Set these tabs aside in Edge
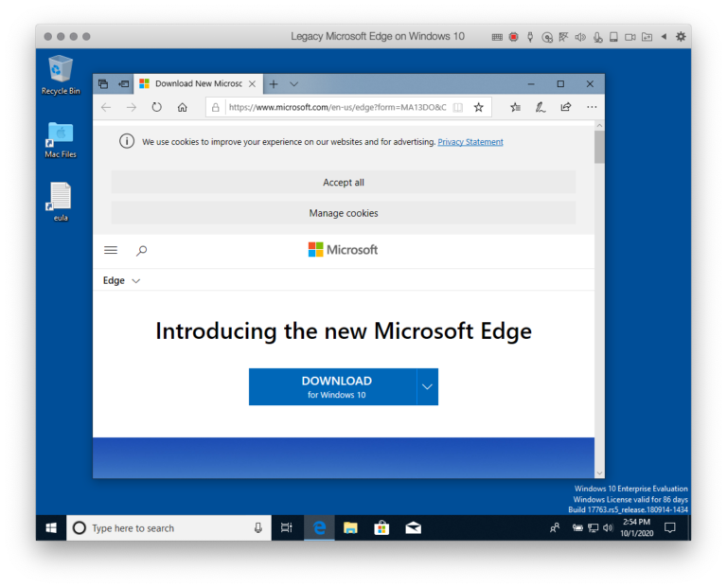 [x=124, y=84]
